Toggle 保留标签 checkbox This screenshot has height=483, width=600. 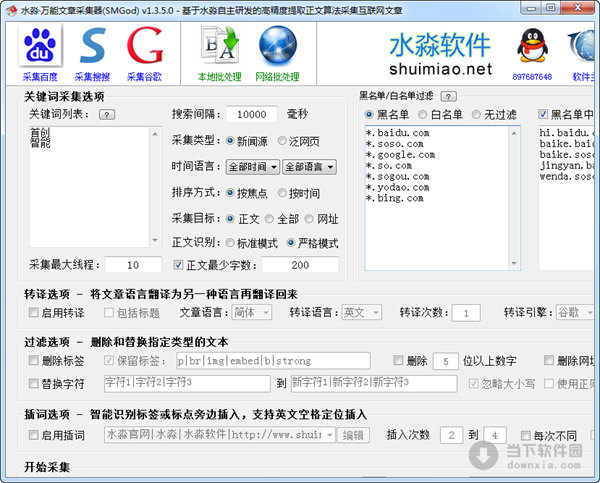109,360
